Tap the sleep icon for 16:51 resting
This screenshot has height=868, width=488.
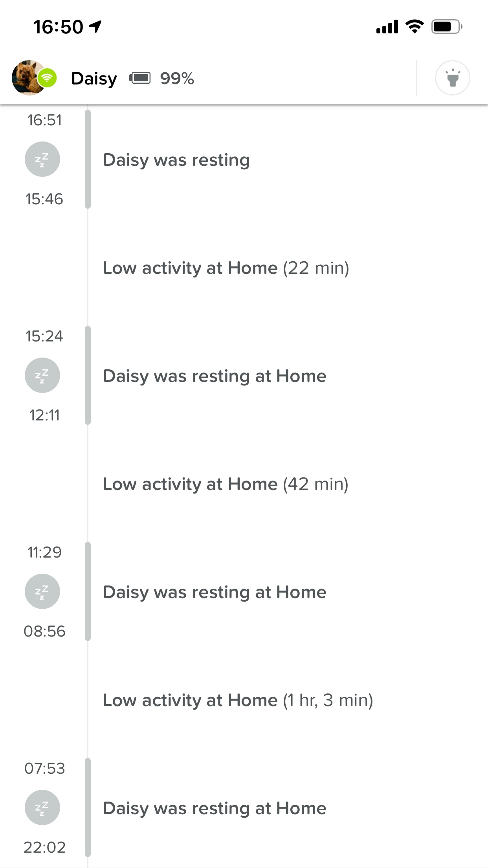coord(42,159)
